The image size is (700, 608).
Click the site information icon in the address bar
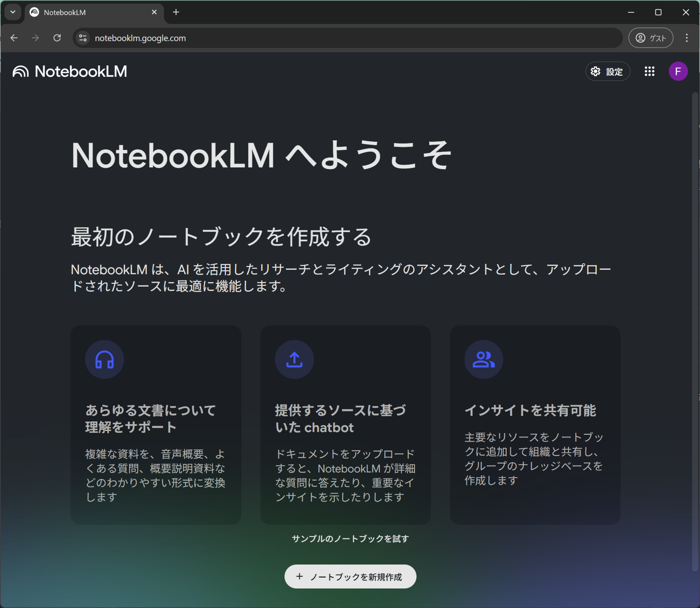(83, 38)
